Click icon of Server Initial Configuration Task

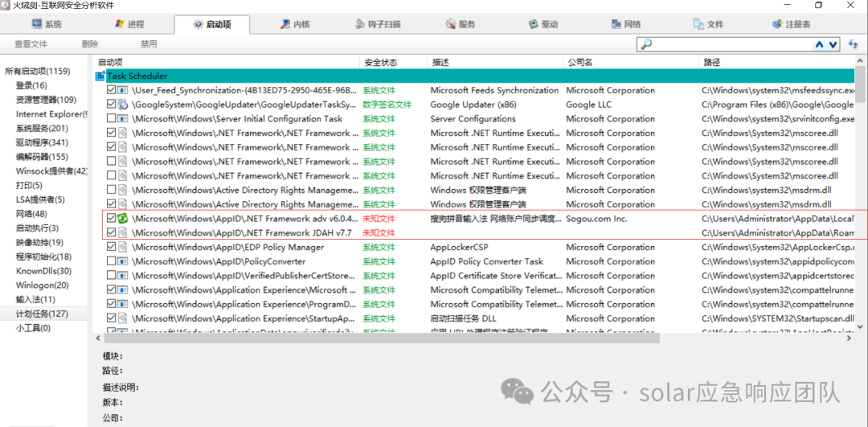(x=123, y=118)
